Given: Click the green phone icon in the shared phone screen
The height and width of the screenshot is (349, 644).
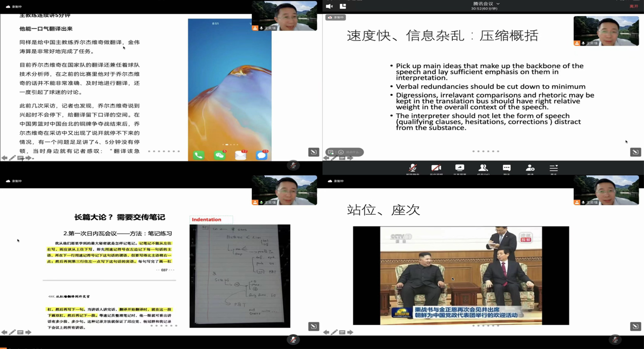Looking at the screenshot, I should (198, 155).
